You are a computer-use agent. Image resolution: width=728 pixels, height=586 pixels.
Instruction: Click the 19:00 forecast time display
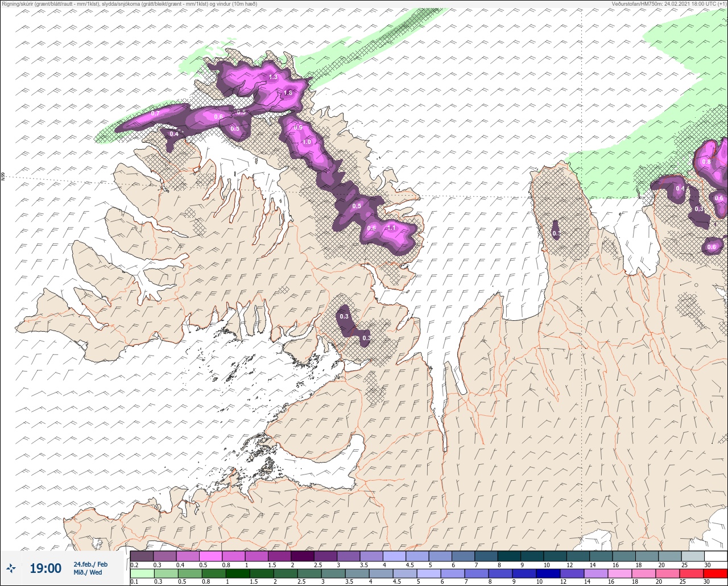tap(45, 568)
